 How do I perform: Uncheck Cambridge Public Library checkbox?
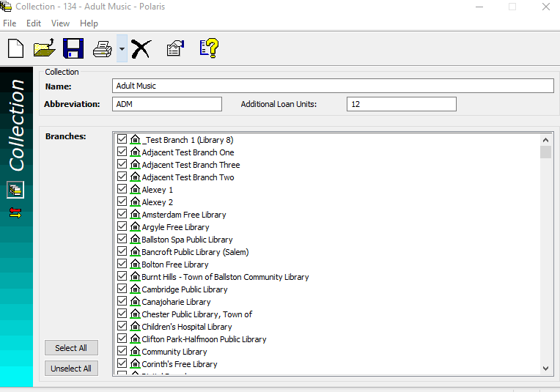tap(122, 289)
